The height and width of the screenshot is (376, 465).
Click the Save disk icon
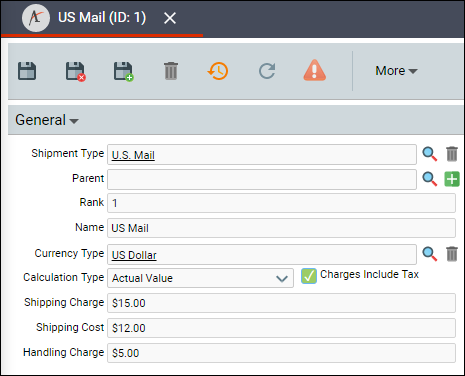tap(27, 71)
